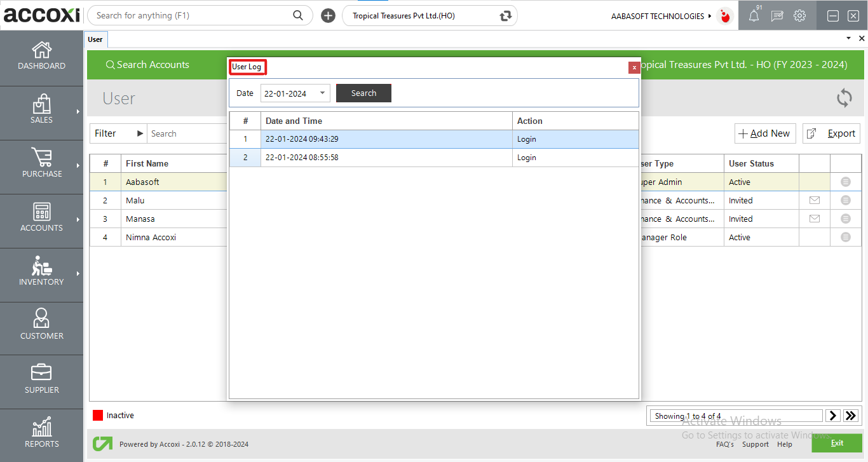Select the User tab
The width and height of the screenshot is (868, 462).
(95, 39)
